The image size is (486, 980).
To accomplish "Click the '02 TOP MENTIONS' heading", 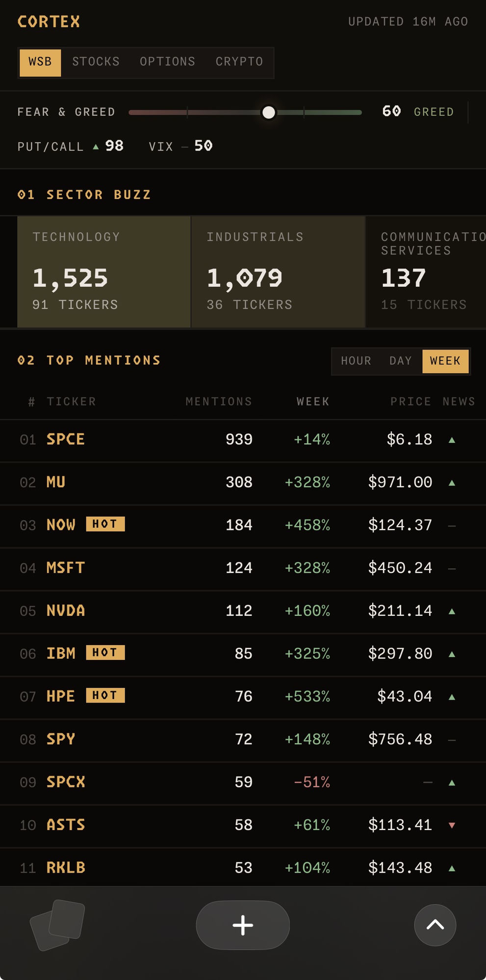I will click(x=89, y=361).
